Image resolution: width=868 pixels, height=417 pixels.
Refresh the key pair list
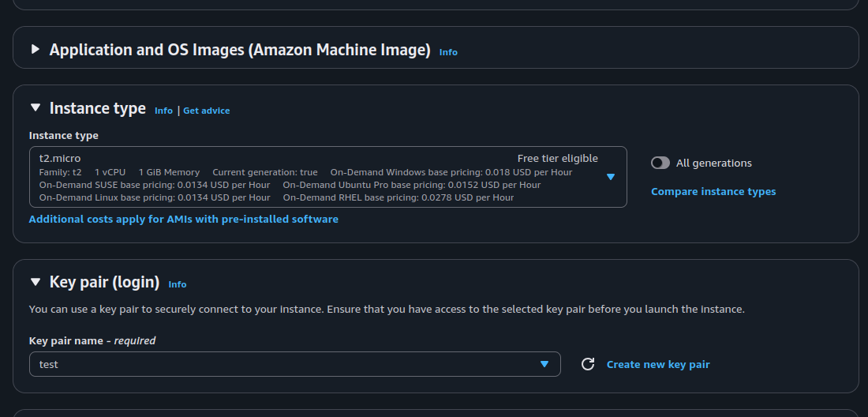[588, 364]
